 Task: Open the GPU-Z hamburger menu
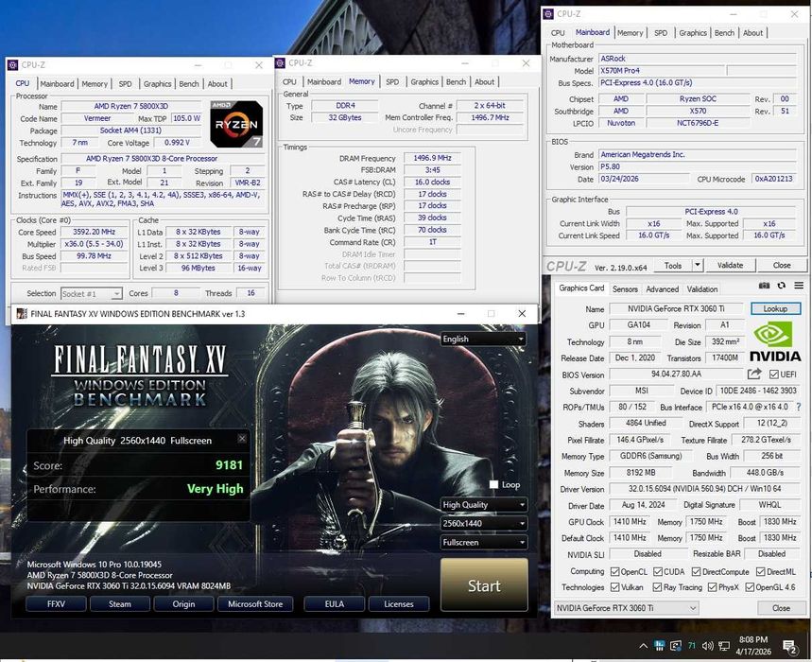[799, 286]
